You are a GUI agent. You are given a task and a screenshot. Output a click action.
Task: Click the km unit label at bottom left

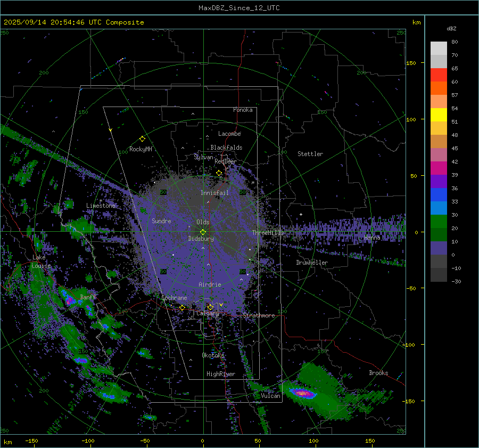pos(7,442)
